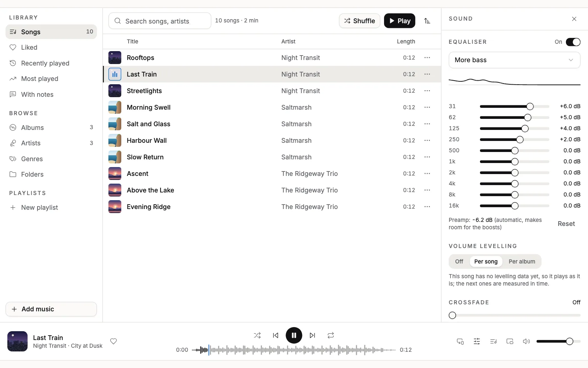Pause playback with the round button
588x368 pixels.
coord(294,335)
